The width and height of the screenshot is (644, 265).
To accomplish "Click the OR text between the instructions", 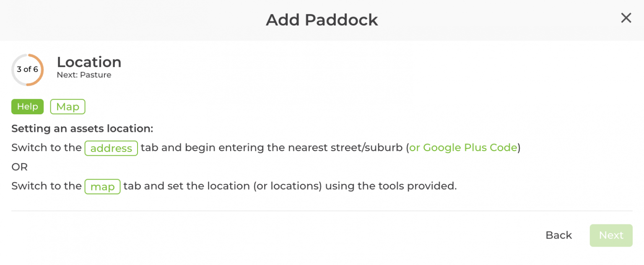I will pos(19,167).
